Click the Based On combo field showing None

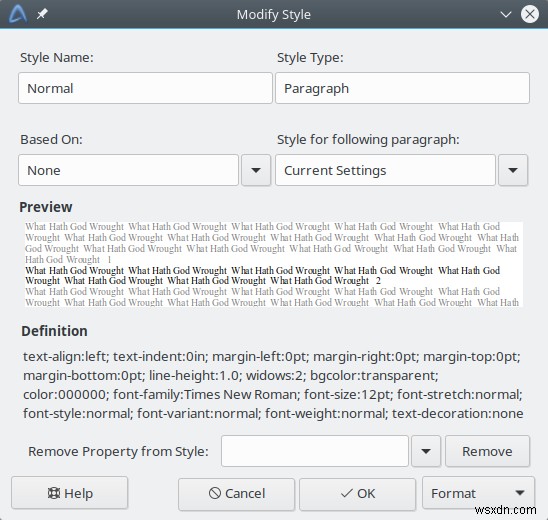click(x=128, y=170)
